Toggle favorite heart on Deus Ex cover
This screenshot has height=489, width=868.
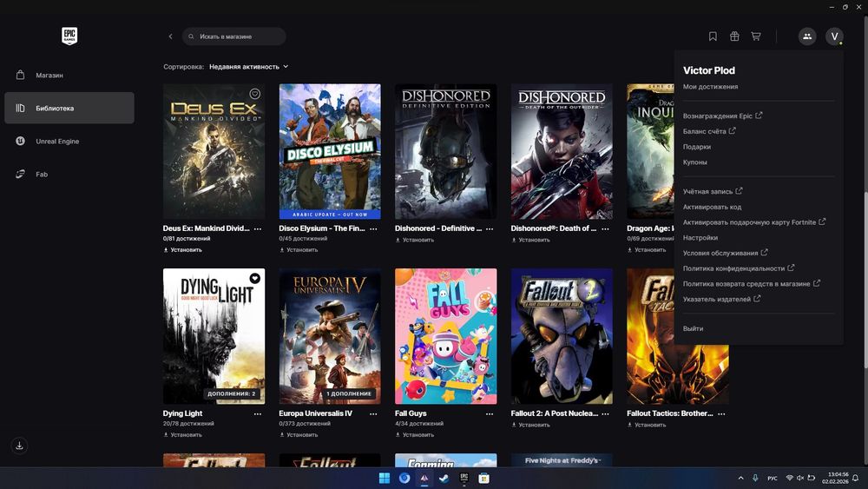254,94
